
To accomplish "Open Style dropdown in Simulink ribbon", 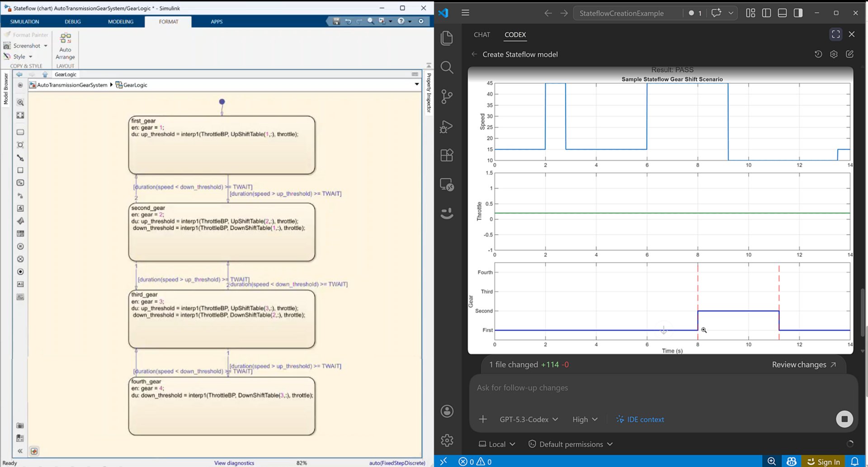I will tap(30, 57).
